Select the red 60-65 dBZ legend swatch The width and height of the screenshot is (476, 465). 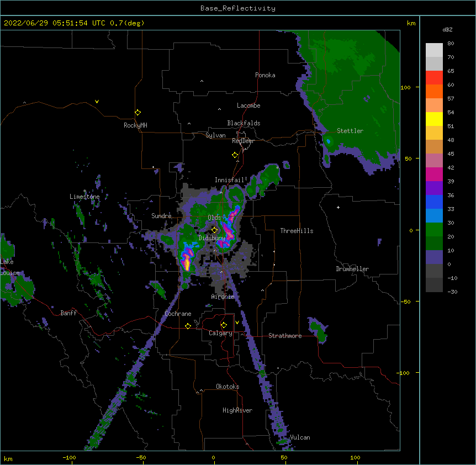[434, 78]
